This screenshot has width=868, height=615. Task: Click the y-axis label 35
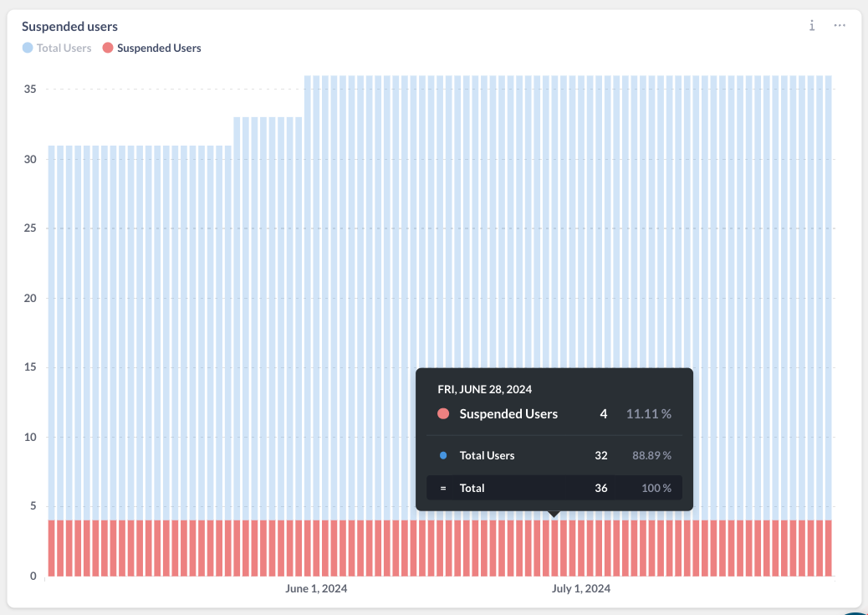coord(30,90)
